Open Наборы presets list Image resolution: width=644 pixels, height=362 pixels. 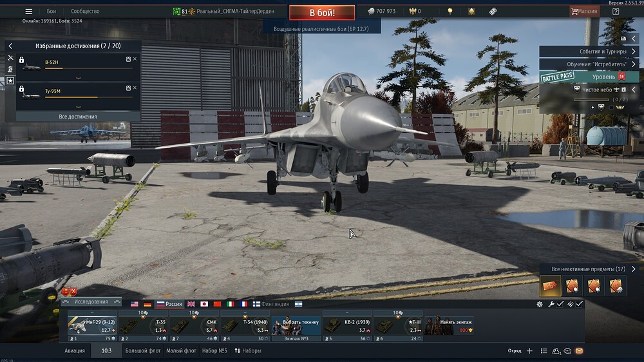pyautogui.click(x=248, y=350)
